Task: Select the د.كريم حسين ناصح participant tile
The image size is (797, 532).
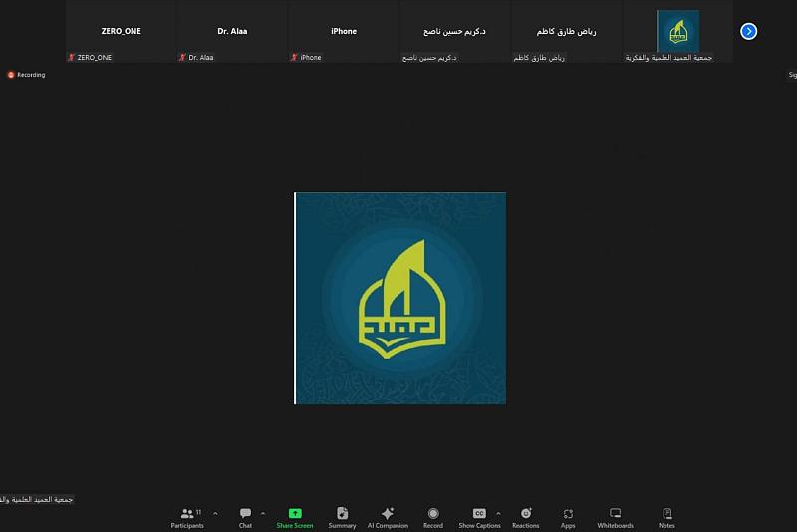Action: (x=455, y=31)
